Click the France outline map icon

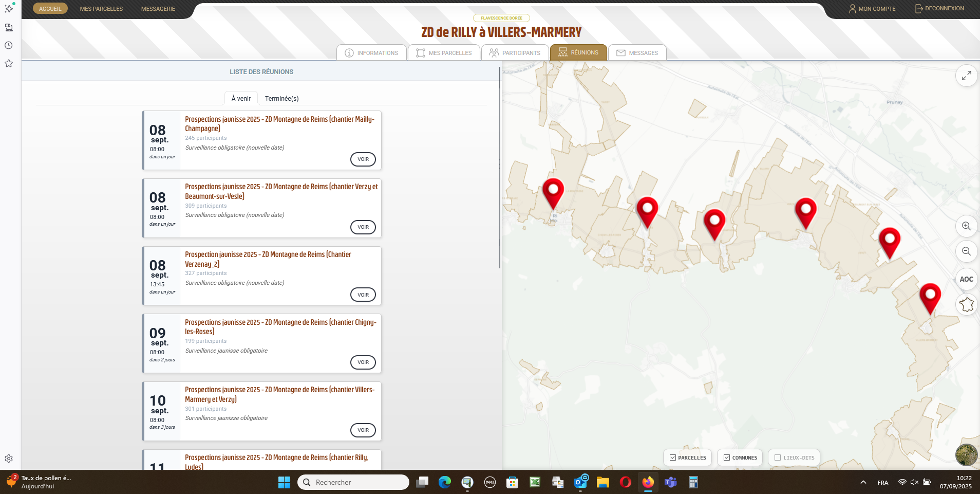click(966, 305)
